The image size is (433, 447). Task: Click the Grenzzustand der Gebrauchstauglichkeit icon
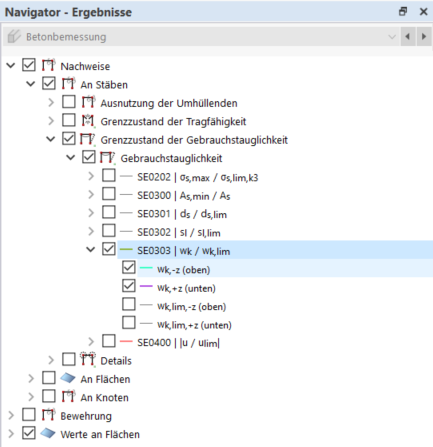click(88, 139)
